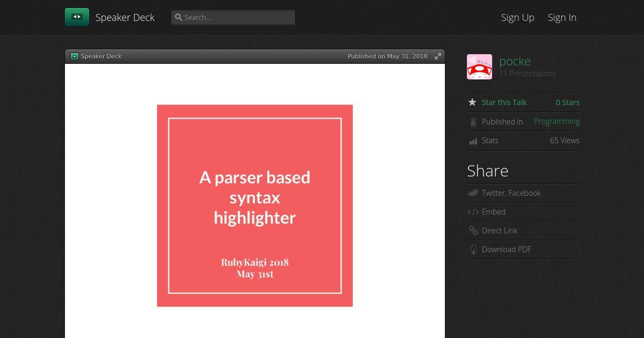
Task: Enter fullscreen with the expand icon
Action: click(438, 56)
